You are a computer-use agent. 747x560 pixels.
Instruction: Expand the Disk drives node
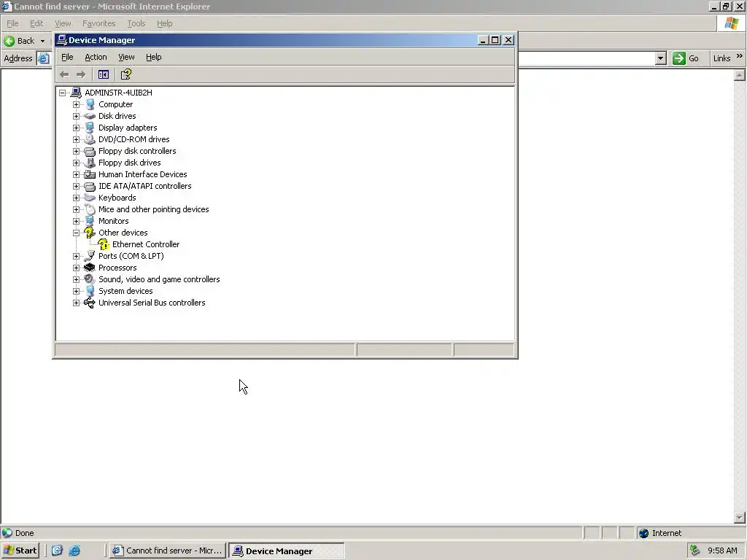76,116
